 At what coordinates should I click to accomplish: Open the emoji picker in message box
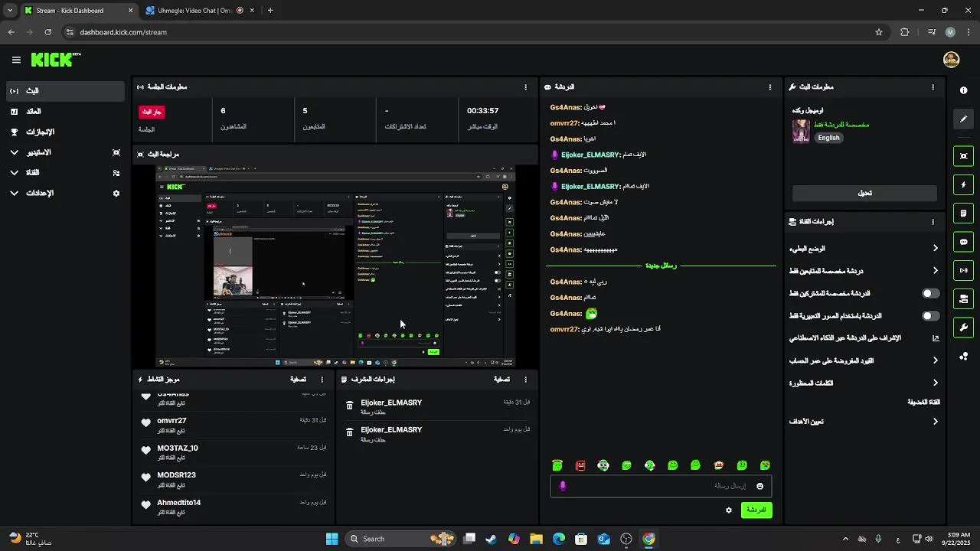[759, 486]
